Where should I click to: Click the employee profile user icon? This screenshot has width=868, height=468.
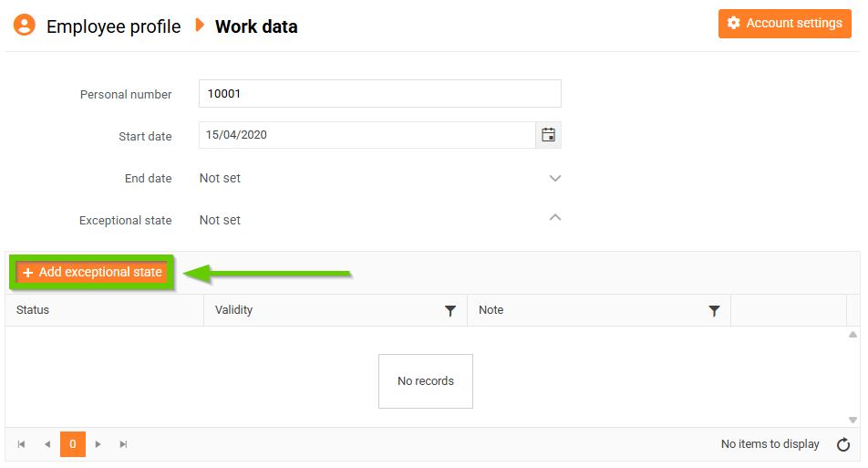pos(25,25)
